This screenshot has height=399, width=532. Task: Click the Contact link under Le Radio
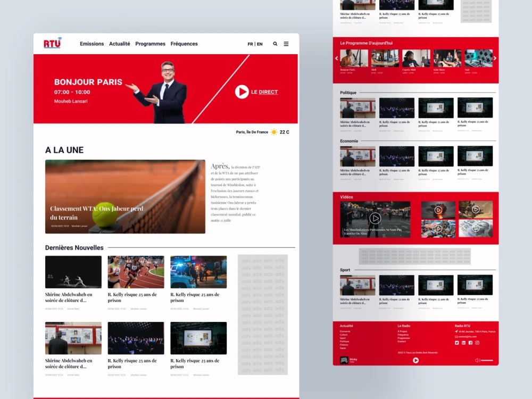pyautogui.click(x=402, y=342)
